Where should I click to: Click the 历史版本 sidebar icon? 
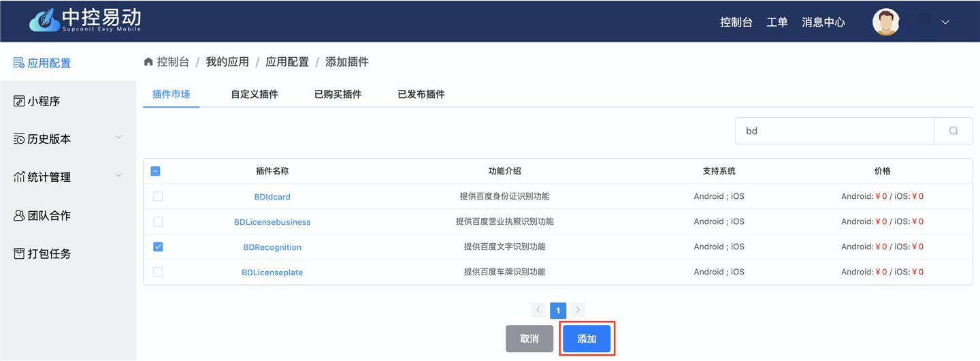pos(19,139)
